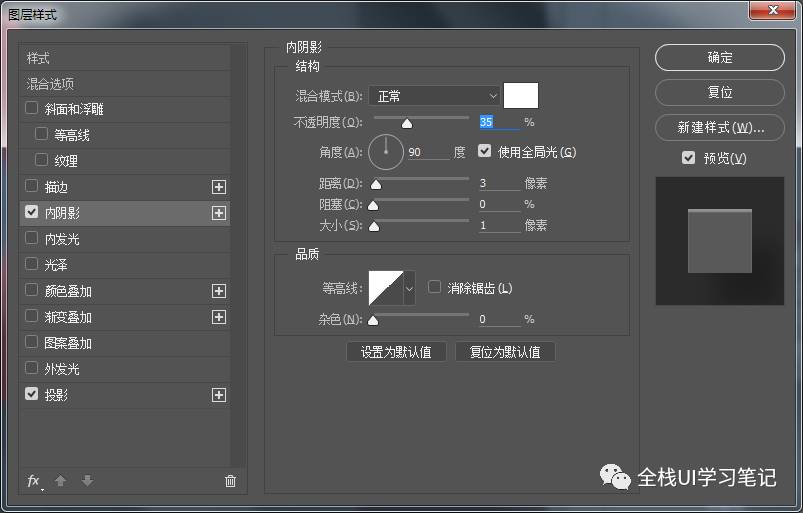The image size is (803, 513).
Task: Click the 复位为默认值 button
Action: pos(505,352)
